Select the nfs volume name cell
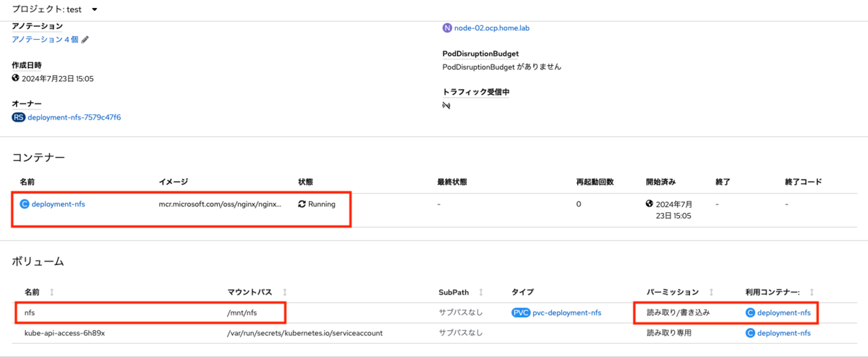Viewport: 868px width, 357px height. [30, 313]
